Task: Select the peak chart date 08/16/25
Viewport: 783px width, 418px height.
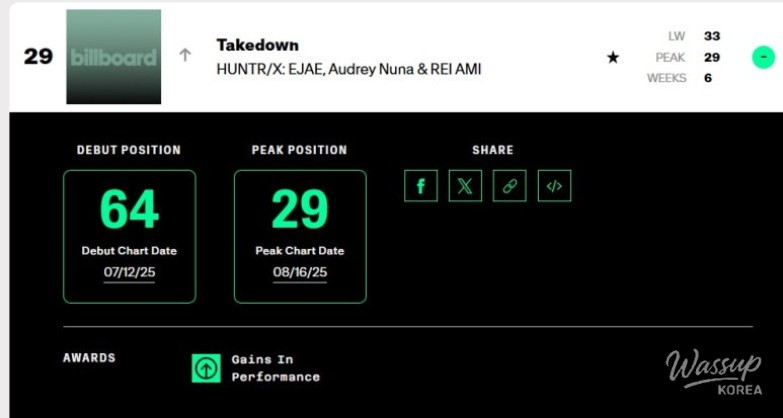Action: tap(300, 272)
